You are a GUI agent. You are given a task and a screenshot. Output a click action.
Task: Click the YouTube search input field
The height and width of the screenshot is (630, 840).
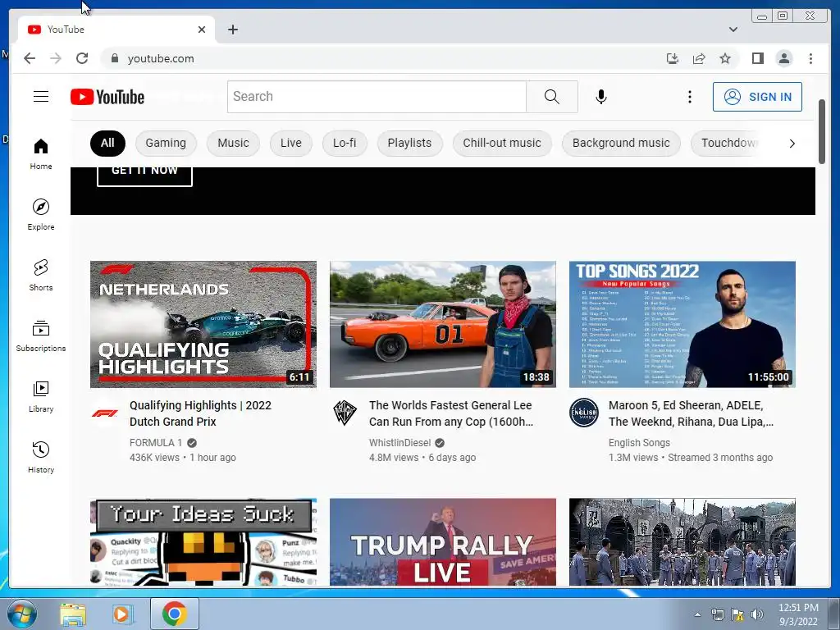tap(377, 97)
